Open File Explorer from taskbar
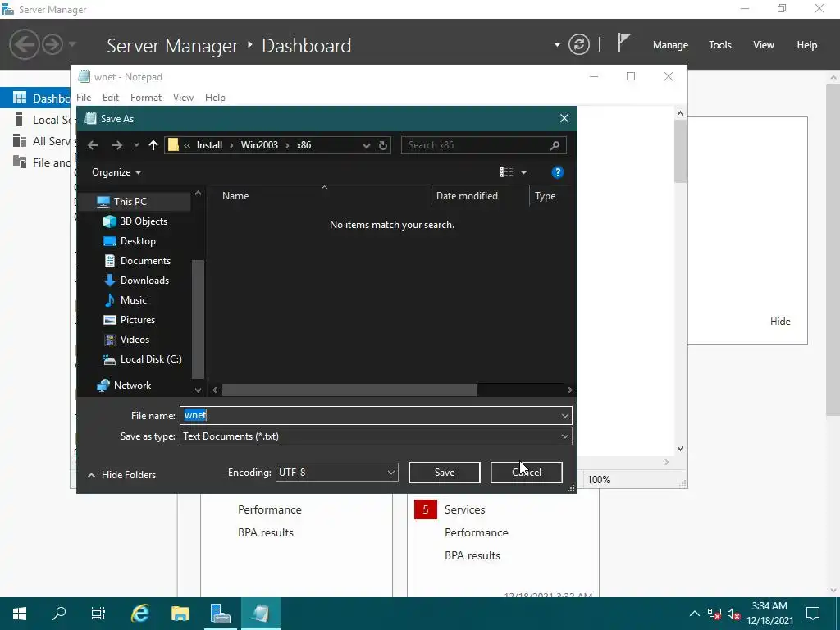840x630 pixels. tap(180, 614)
